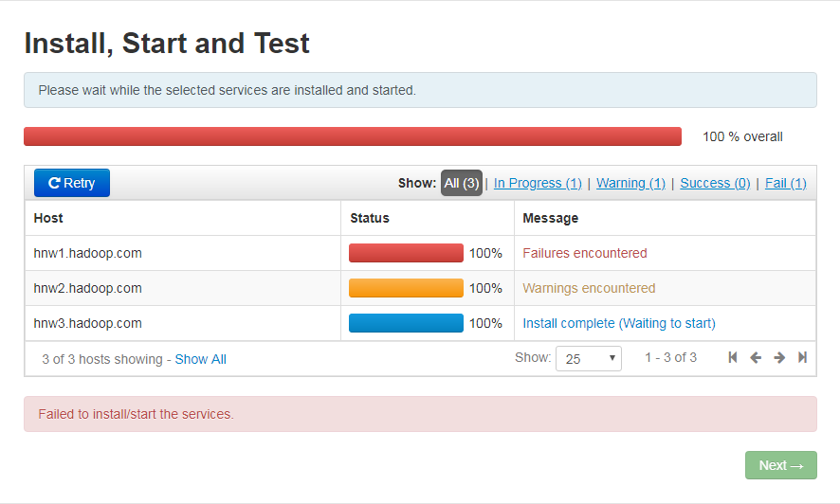Click the Retry button
The height and width of the screenshot is (504, 840).
(72, 183)
